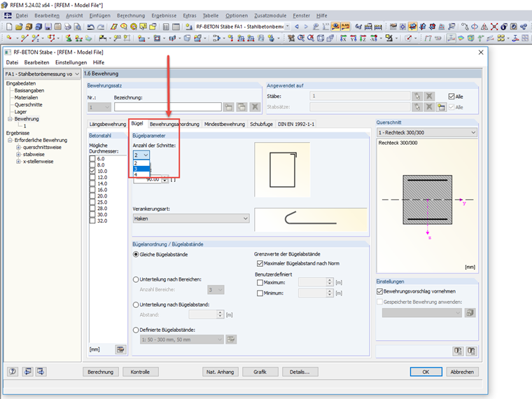Click the delete reinforcement set icon
Viewport: 532px width, 399px height.
(255, 107)
